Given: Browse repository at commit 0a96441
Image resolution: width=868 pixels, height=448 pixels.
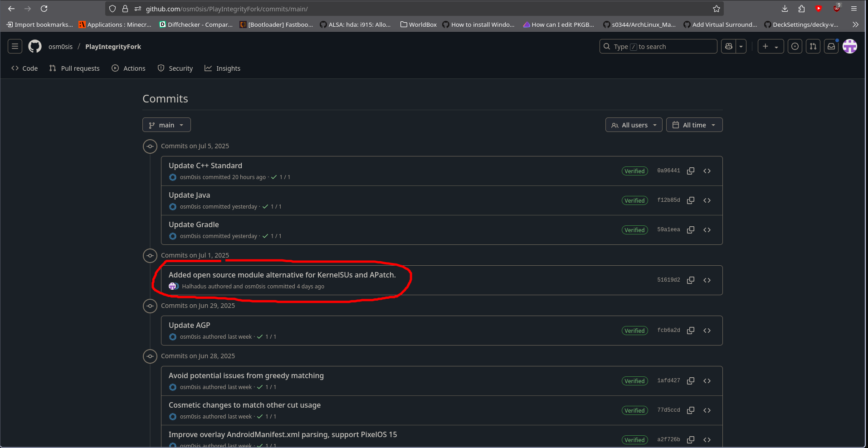Looking at the screenshot, I should point(707,171).
